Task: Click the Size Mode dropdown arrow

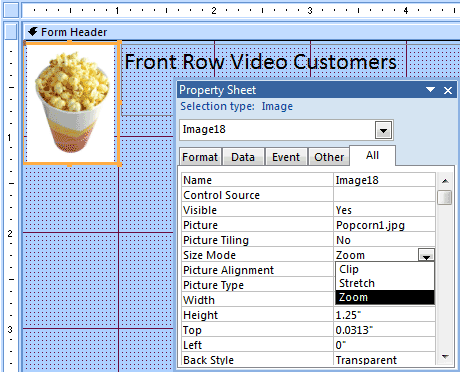Action: [426, 255]
